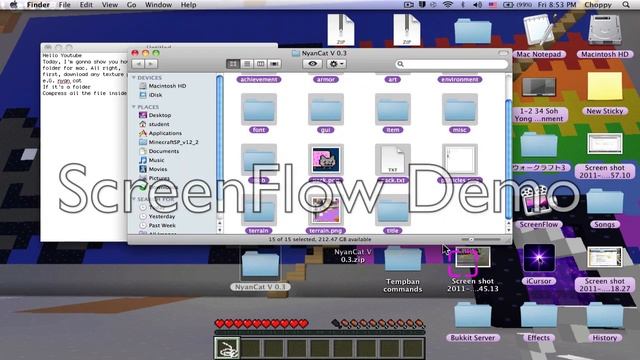
Task: Click the Finder search field
Action: click(x=452, y=64)
